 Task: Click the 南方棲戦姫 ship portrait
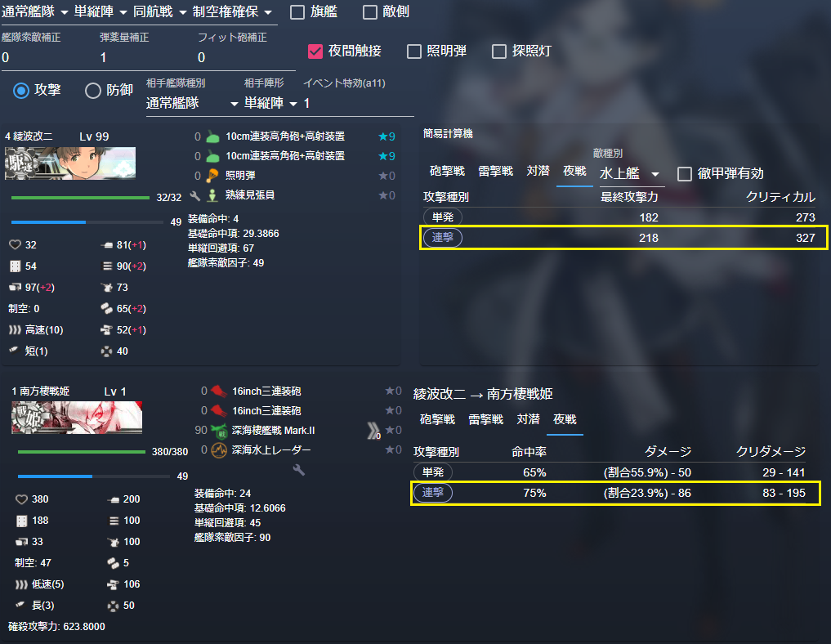[77, 418]
